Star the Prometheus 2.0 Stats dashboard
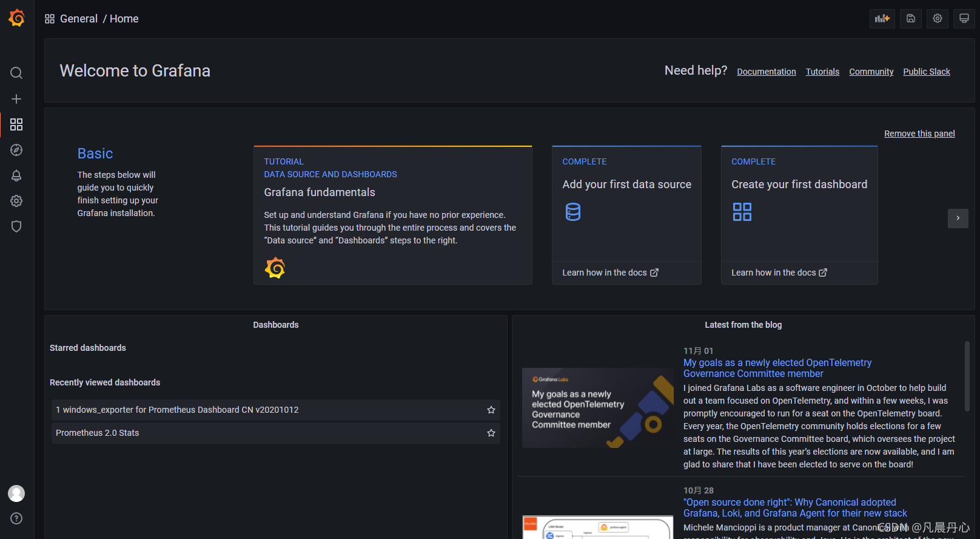 (491, 433)
